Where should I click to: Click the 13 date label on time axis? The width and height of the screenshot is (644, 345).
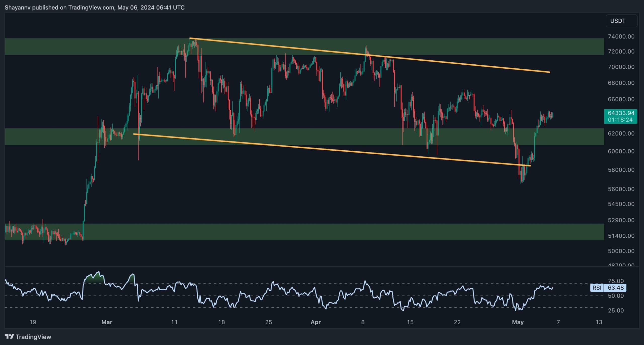[x=599, y=322]
